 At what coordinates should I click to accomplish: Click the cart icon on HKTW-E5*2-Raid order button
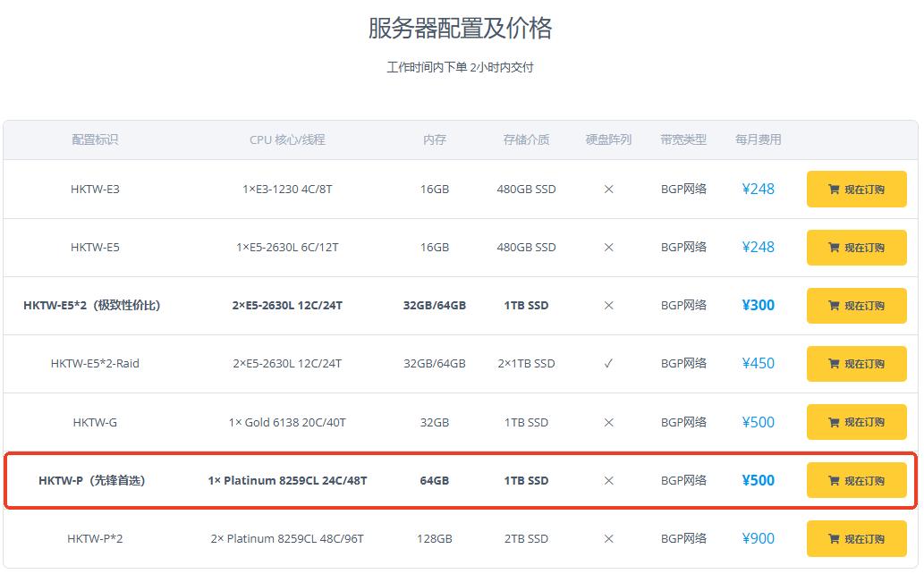click(834, 363)
